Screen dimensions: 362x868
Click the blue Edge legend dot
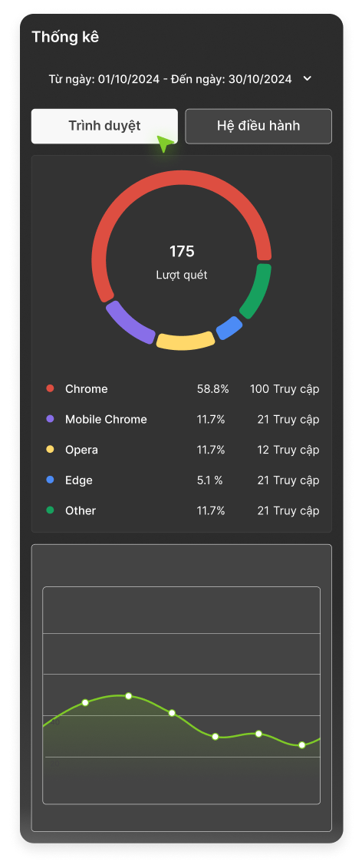(x=51, y=480)
